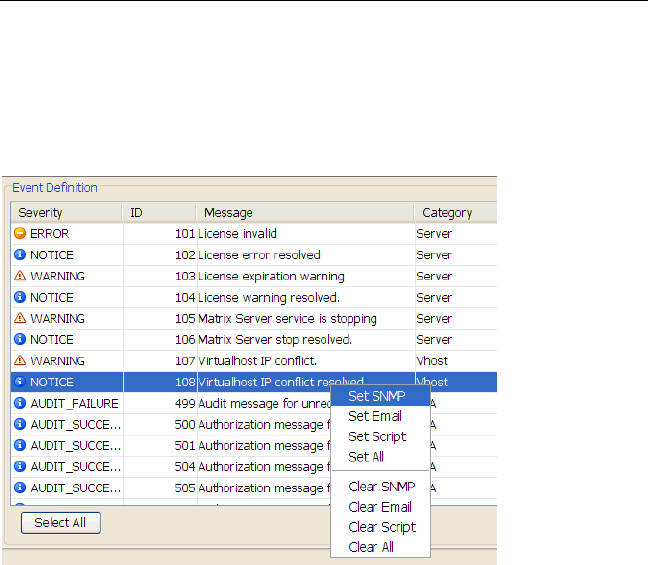Click the Message column header
Screen dimensions: 648x565
(305, 213)
